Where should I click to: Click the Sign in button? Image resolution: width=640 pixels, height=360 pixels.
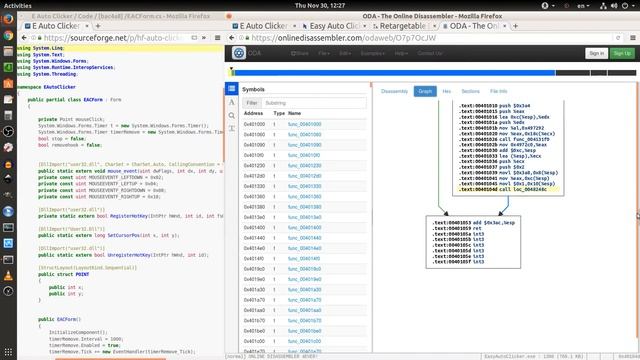tap(596, 53)
